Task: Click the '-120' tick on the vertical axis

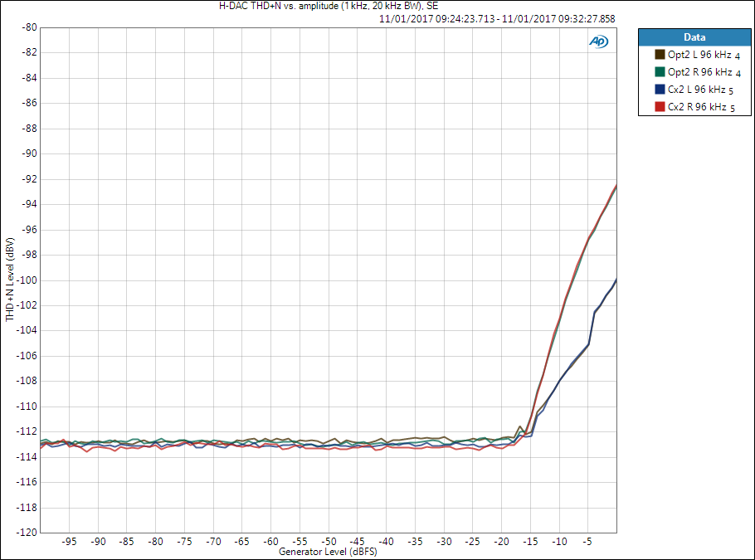Action: (28, 532)
